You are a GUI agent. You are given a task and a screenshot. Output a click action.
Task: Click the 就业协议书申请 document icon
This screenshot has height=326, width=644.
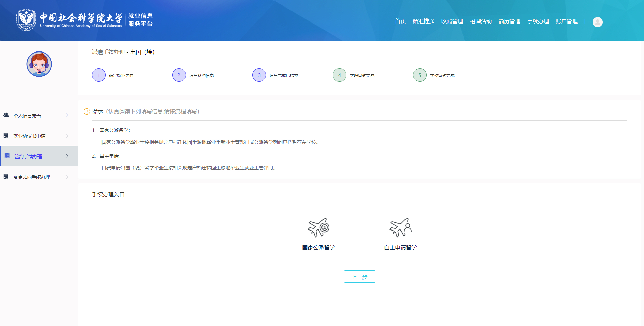(x=6, y=136)
